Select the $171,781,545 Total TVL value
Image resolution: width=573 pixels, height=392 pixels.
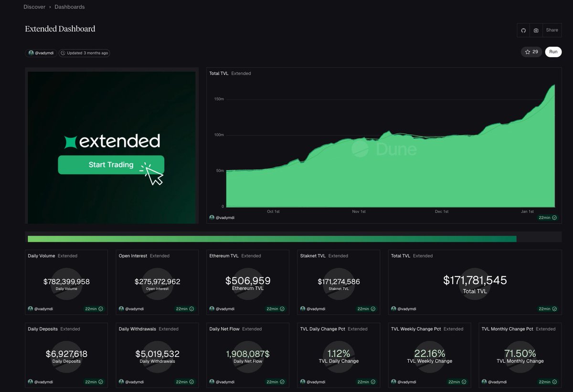pyautogui.click(x=475, y=280)
